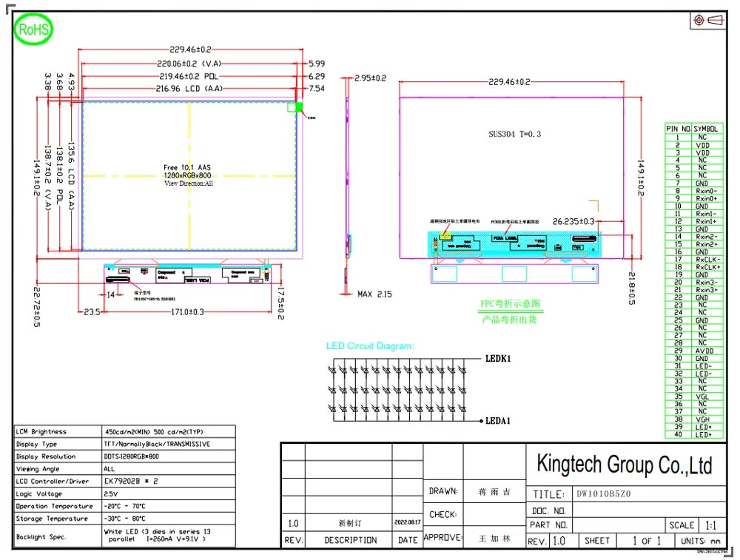Screen dimensions: 740x560
Task: Select the 171.0±0.3 width dimension
Action: tap(187, 312)
